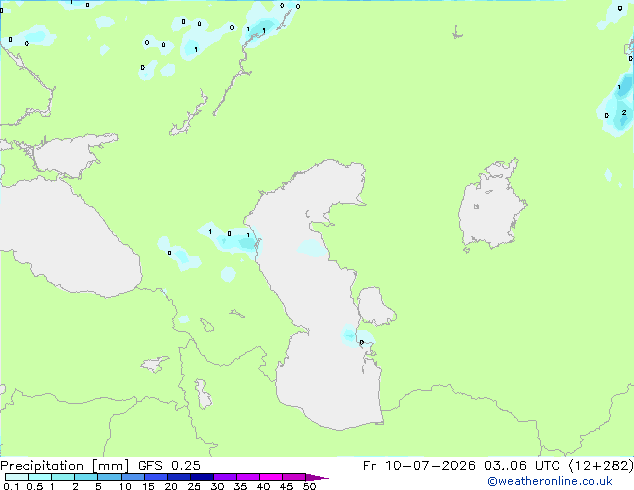The image size is (634, 490).
Task: Click the "25" legend scale label
Action: pyautogui.click(x=194, y=486)
